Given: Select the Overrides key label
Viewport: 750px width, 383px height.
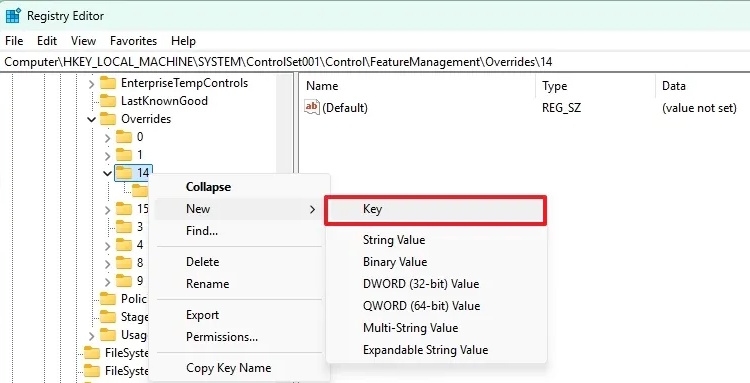Looking at the screenshot, I should coord(146,119).
